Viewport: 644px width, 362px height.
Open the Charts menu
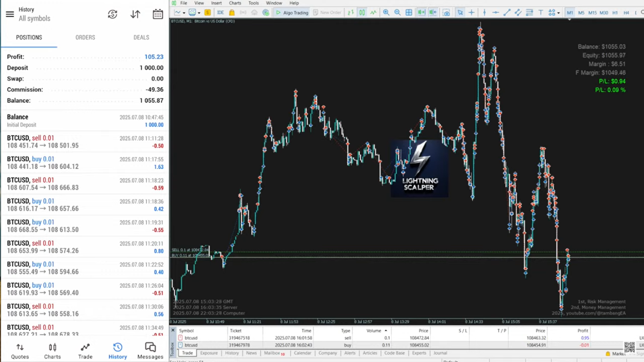[235, 3]
